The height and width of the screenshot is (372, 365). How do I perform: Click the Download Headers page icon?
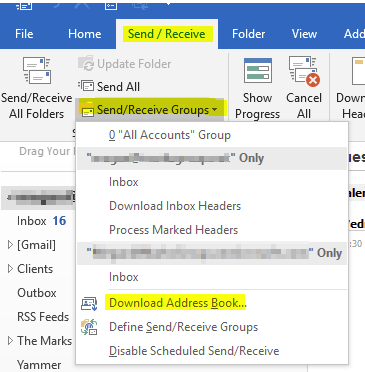(358, 70)
